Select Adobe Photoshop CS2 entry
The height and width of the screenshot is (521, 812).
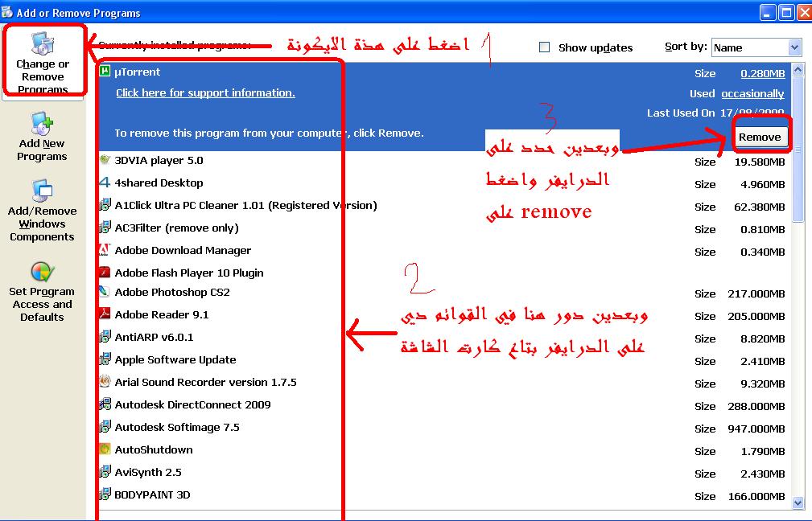(444, 293)
